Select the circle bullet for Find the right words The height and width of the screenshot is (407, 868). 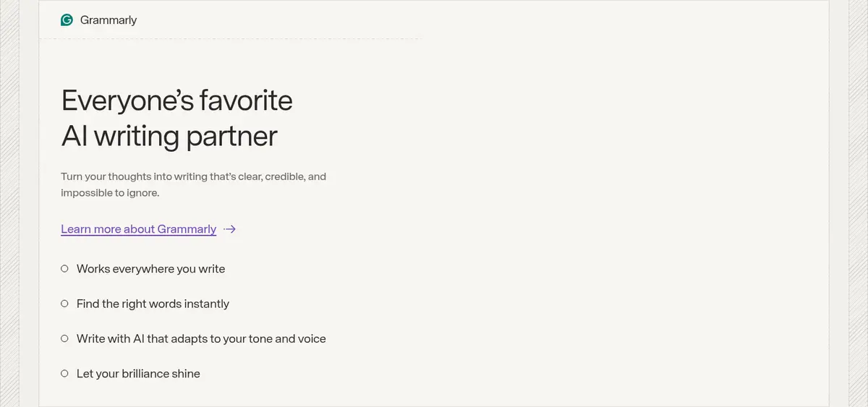64,304
